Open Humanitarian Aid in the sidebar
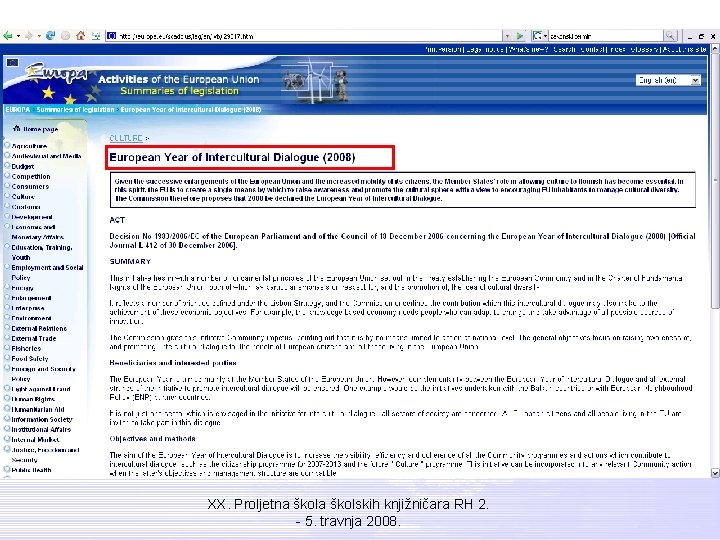This screenshot has width=720, height=540. coord(38,409)
